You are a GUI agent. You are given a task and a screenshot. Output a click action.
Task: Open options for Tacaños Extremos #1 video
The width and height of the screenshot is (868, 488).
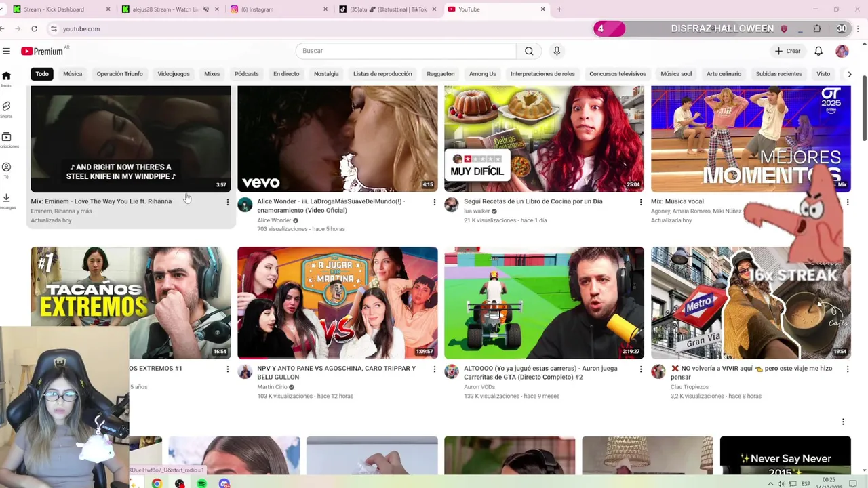tap(228, 369)
